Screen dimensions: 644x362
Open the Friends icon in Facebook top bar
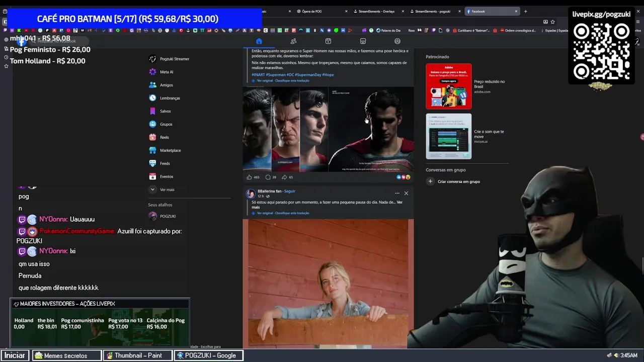pyautogui.click(x=293, y=41)
